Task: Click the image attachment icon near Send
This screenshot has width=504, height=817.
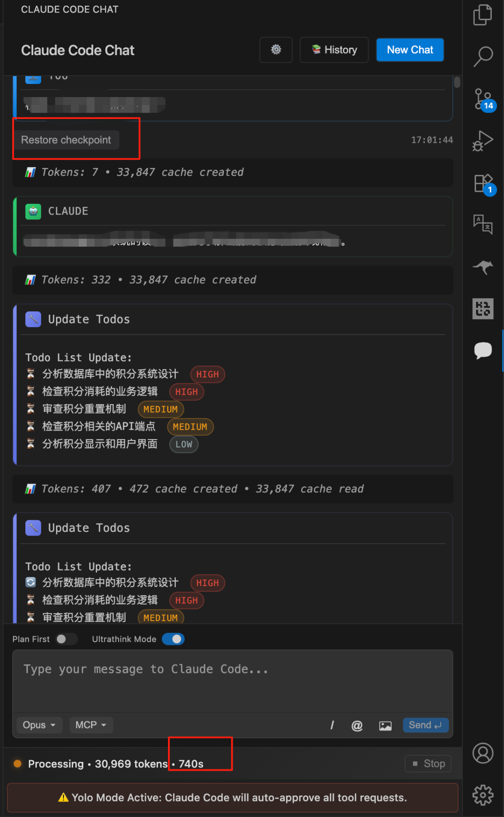Action: [385, 725]
